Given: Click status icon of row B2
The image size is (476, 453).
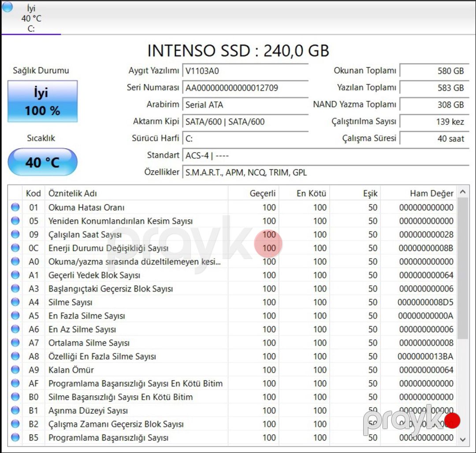Looking at the screenshot, I should (x=15, y=424).
